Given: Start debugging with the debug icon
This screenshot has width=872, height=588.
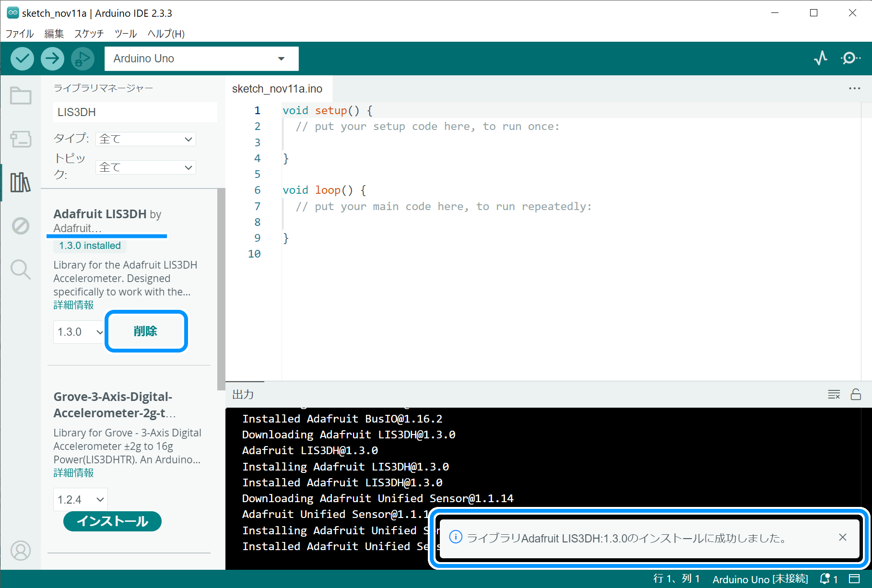Looking at the screenshot, I should click(82, 59).
